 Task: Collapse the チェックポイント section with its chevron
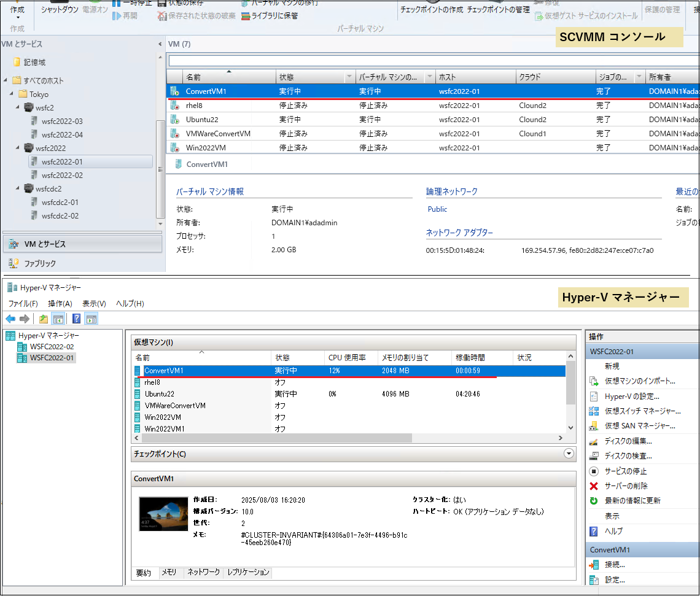(x=569, y=454)
